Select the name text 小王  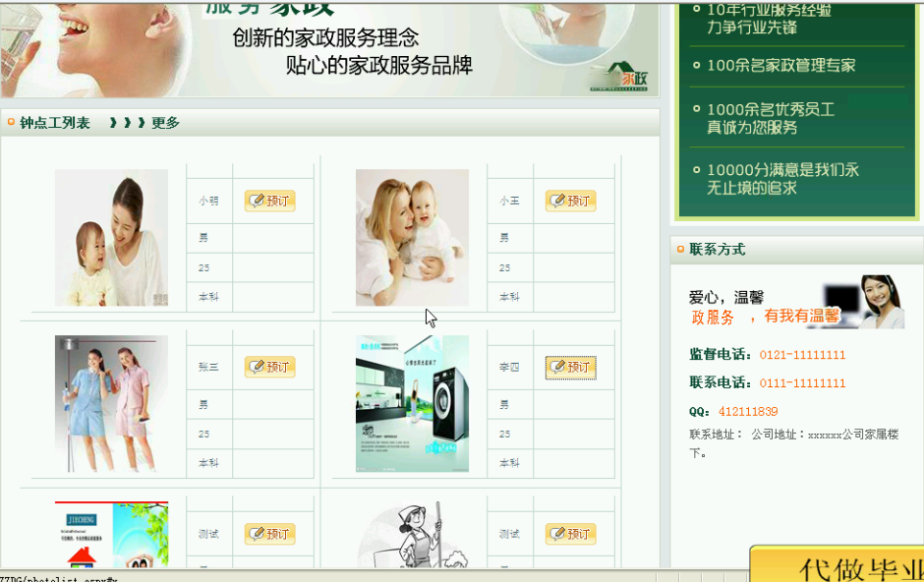(509, 201)
